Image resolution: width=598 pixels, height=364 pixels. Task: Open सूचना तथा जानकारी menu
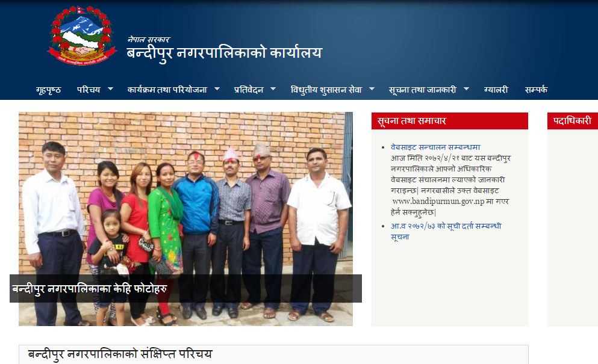[x=423, y=90]
